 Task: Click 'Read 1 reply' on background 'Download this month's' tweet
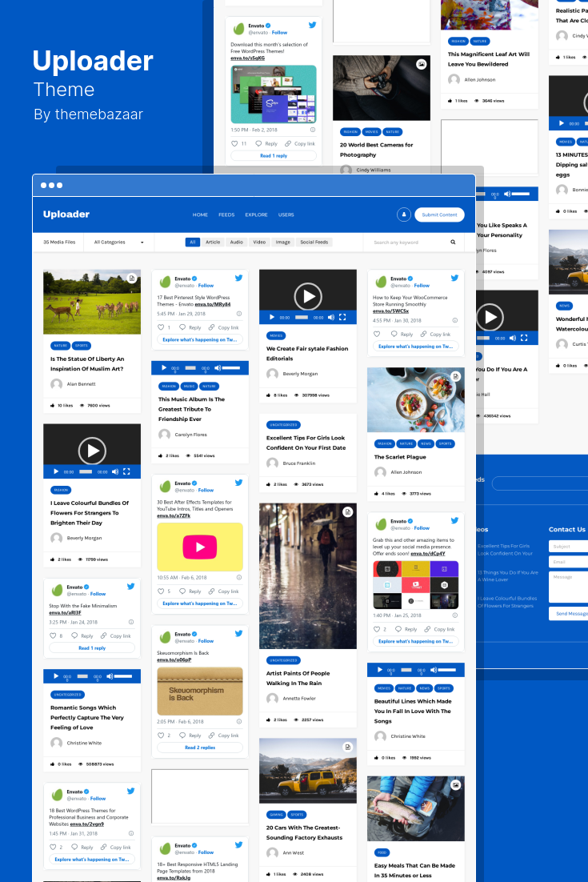(x=274, y=156)
